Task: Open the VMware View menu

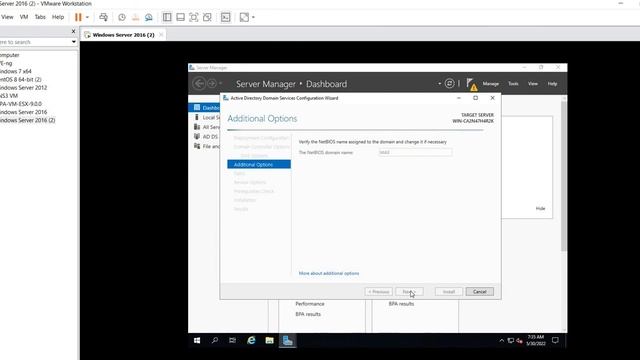Action: pos(7,17)
